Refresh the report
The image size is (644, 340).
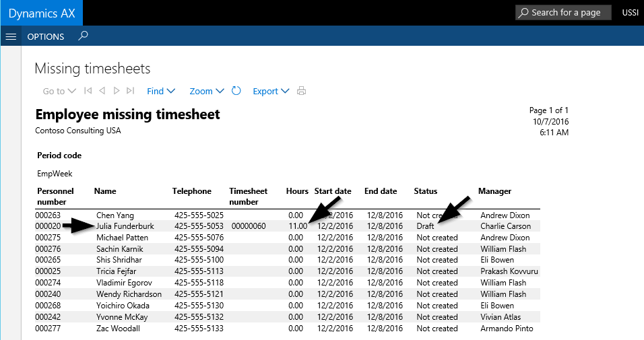(x=236, y=91)
